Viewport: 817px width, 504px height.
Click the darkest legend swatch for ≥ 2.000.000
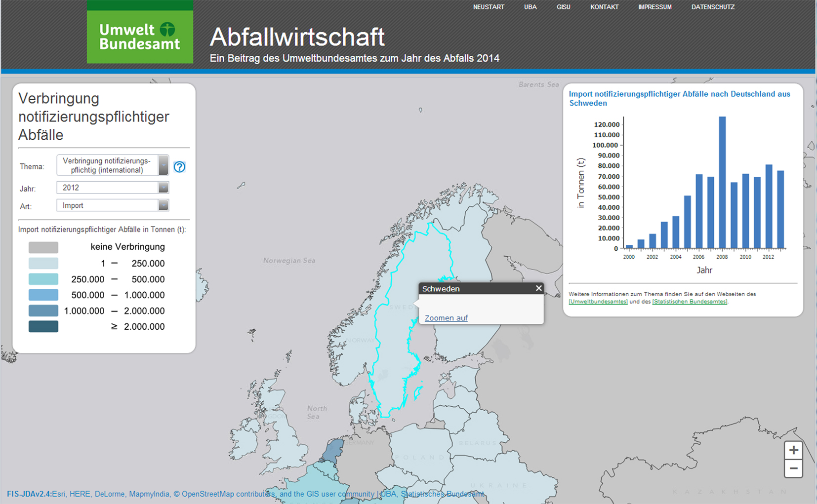(43, 326)
